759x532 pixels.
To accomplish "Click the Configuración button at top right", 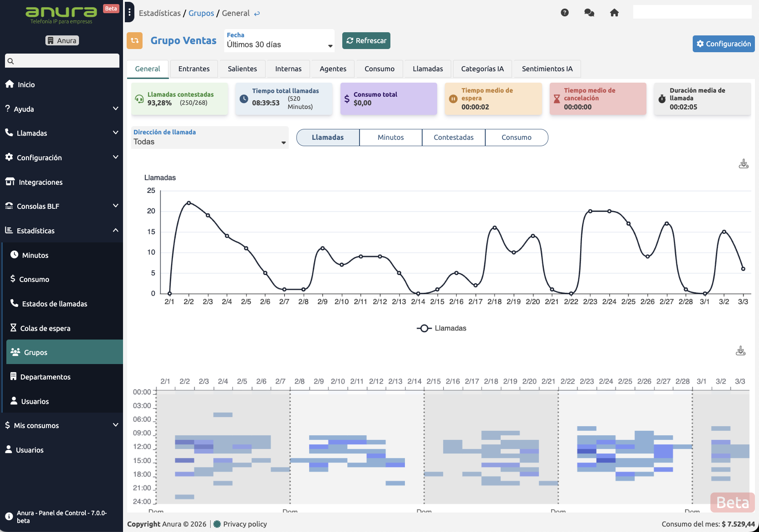I will [x=723, y=44].
